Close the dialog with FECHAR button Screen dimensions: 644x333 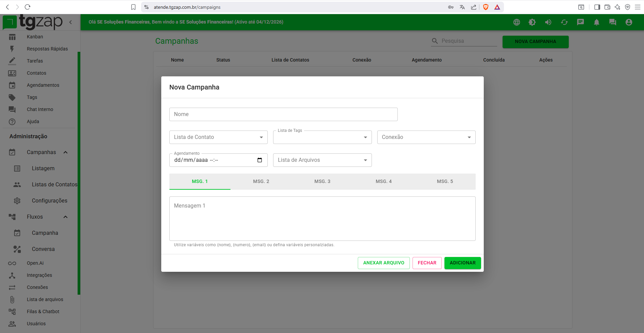427,263
